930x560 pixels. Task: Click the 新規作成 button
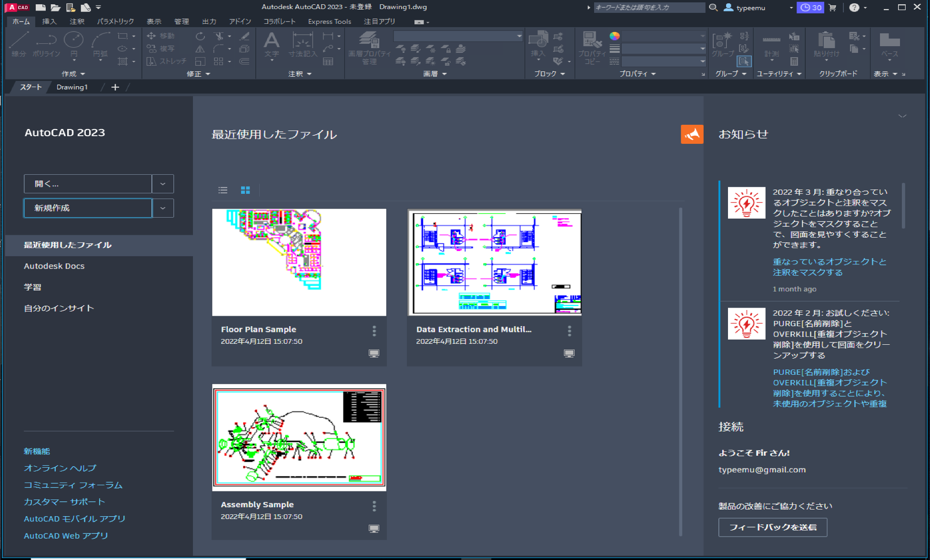88,208
